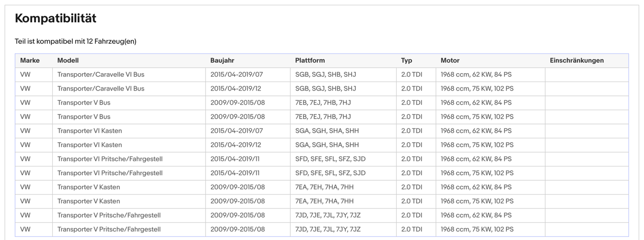Click the 2.0 TDI type in the last table row
Image resolution: width=644 pixels, height=240 pixels.
point(411,229)
